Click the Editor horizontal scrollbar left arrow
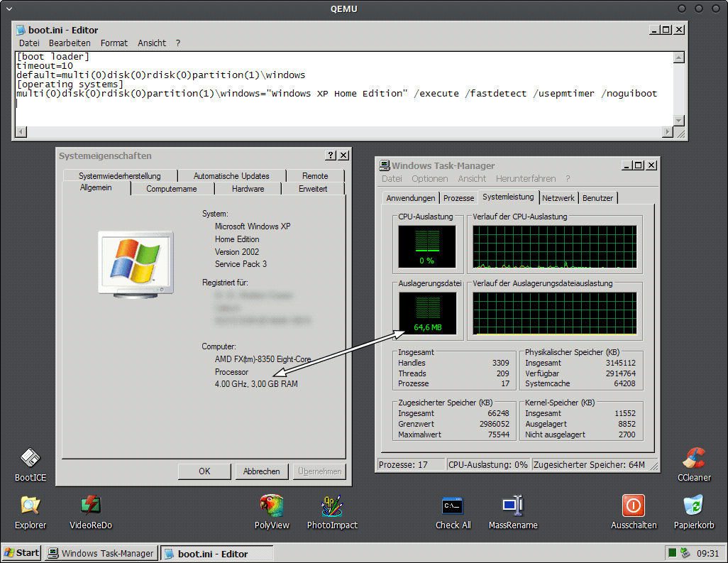This screenshot has width=728, height=563. tap(21, 132)
